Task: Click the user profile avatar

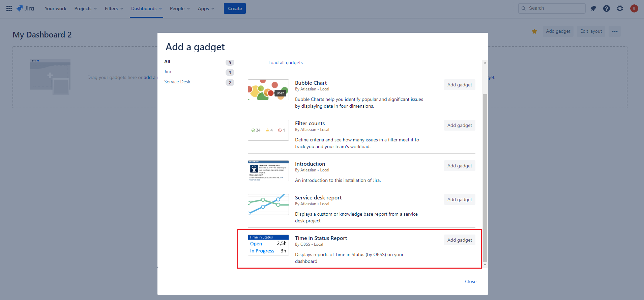Action: click(634, 8)
